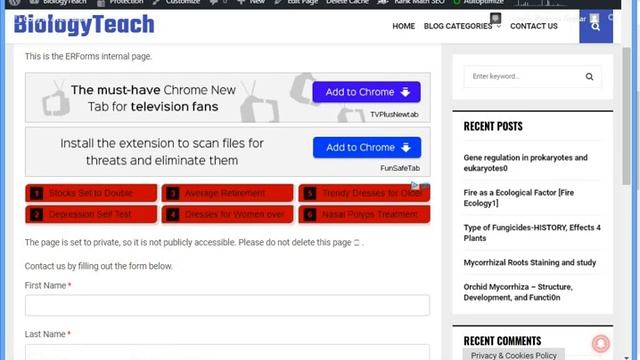
Task: Open Type of Fungicides-HISTORY post
Action: 532,233
